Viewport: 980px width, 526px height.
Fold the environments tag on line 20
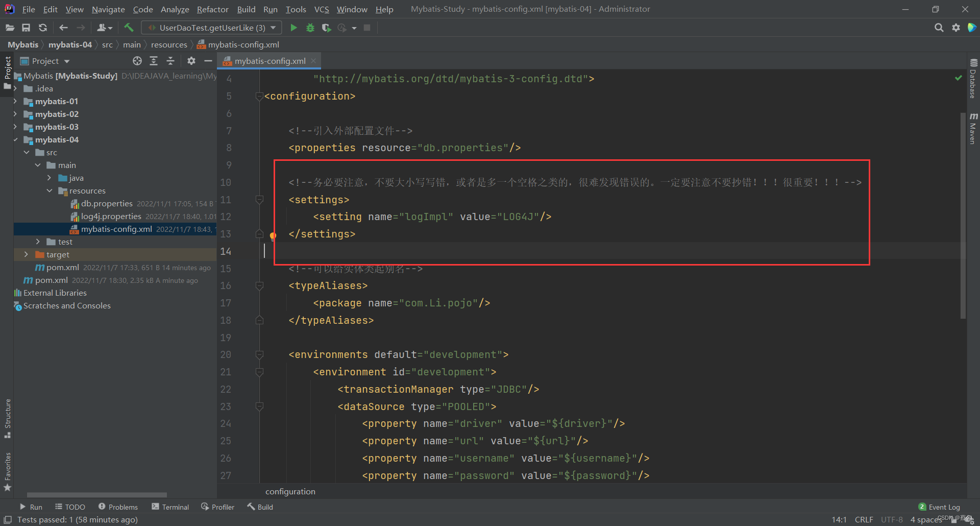(x=259, y=354)
